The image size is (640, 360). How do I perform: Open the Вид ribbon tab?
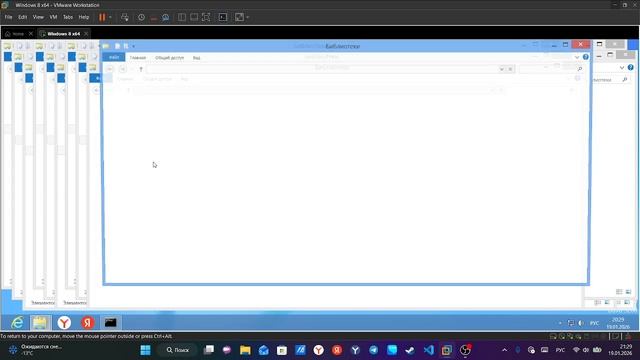coord(196,58)
